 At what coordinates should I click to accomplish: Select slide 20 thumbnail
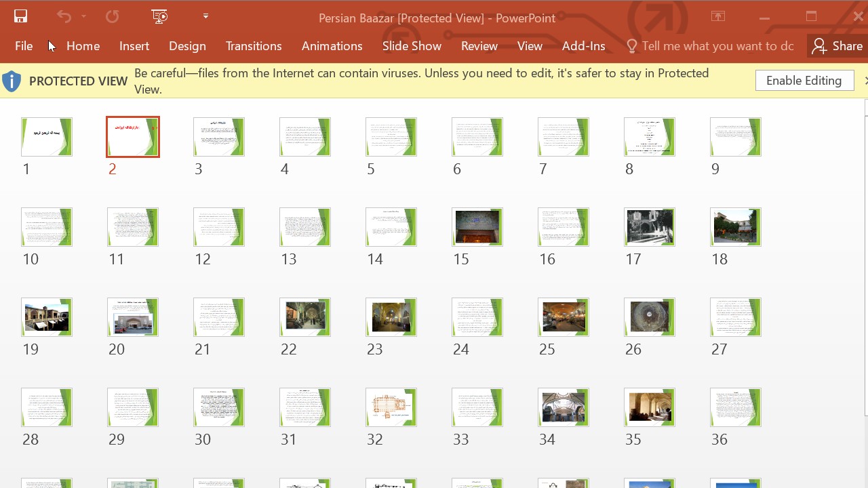[133, 317]
